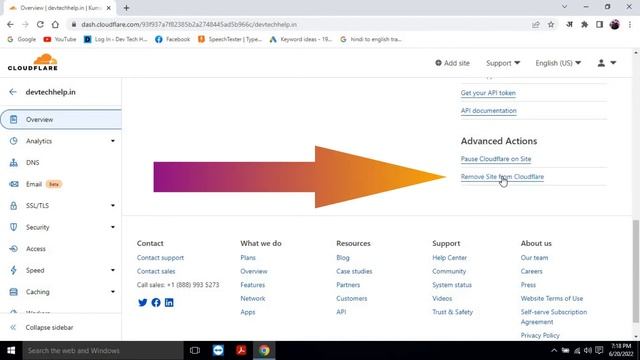Open the user account menu
The height and width of the screenshot is (360, 640).
point(607,63)
